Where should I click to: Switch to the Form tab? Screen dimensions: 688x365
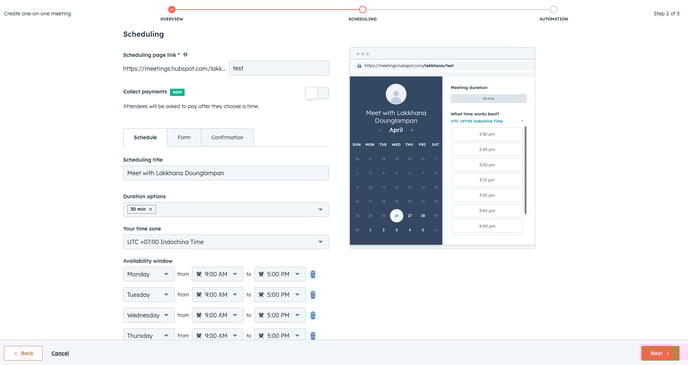point(184,137)
